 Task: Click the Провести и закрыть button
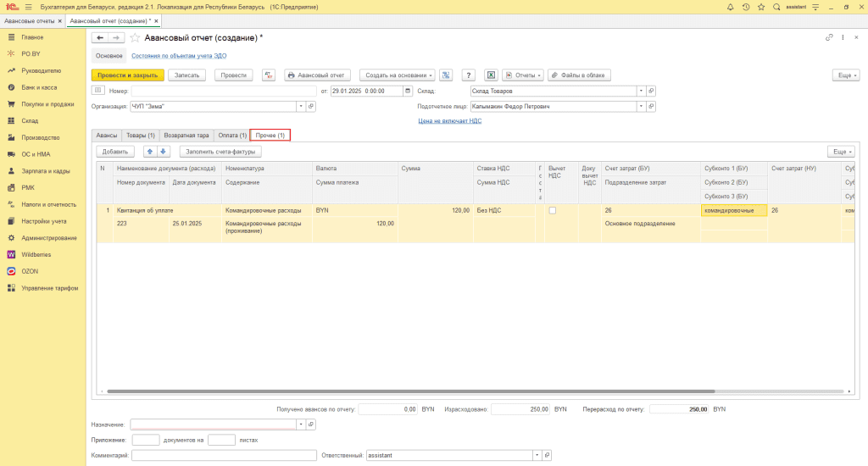tap(127, 75)
